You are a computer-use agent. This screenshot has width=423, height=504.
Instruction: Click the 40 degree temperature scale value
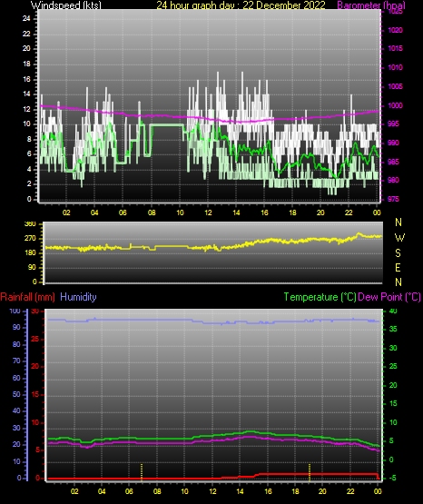393,311
